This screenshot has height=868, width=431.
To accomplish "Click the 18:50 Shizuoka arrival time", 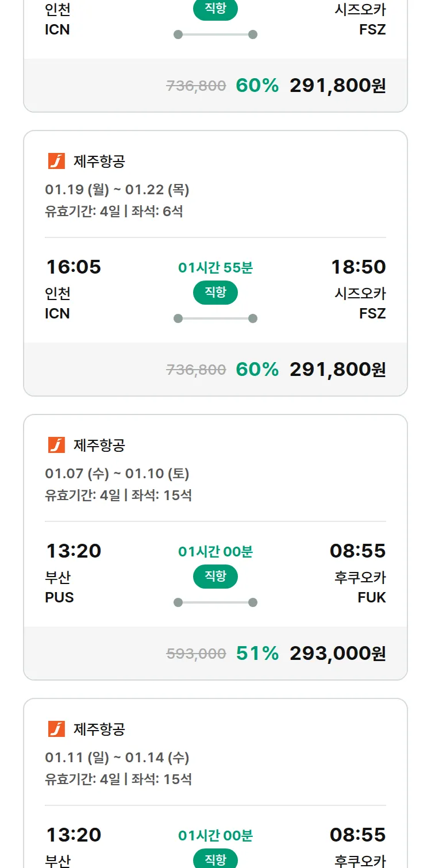I will click(358, 267).
